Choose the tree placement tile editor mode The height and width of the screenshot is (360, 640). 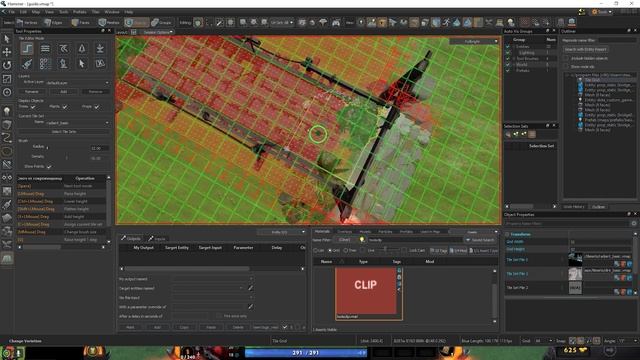(82, 49)
